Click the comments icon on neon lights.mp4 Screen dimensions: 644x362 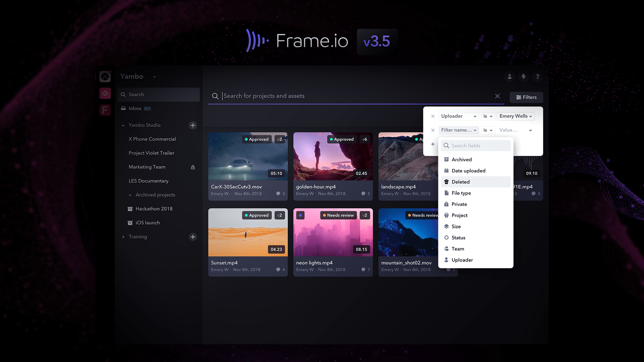coord(363,269)
